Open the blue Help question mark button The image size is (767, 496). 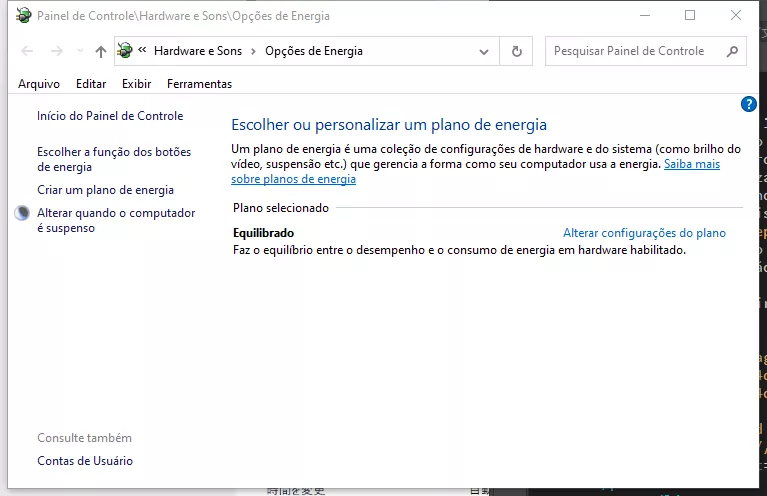tap(748, 104)
